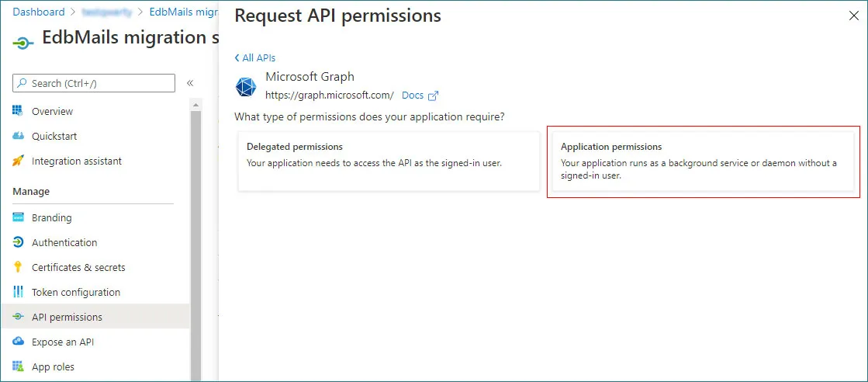The image size is (868, 382).
Task: Open the Docs link
Action: tap(413, 95)
